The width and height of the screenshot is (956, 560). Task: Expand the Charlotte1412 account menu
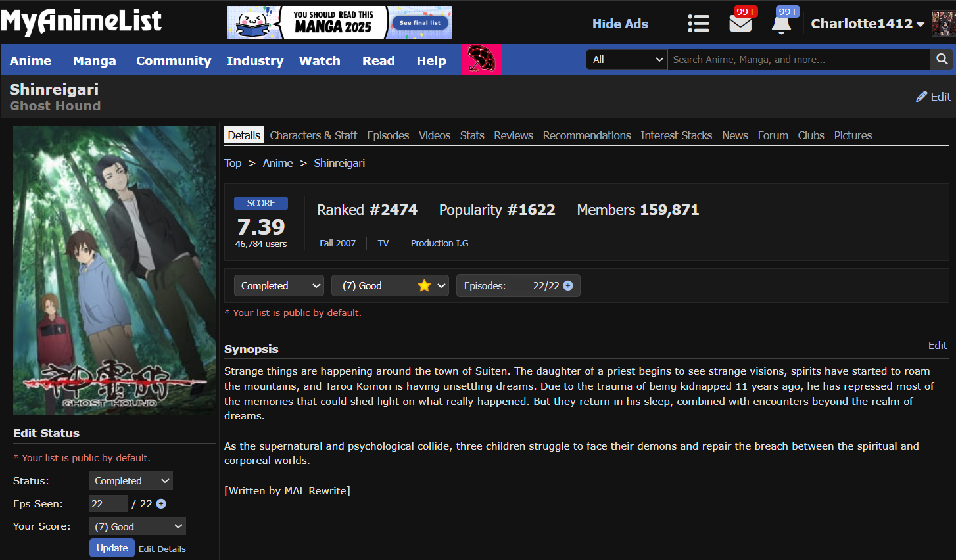tap(867, 24)
